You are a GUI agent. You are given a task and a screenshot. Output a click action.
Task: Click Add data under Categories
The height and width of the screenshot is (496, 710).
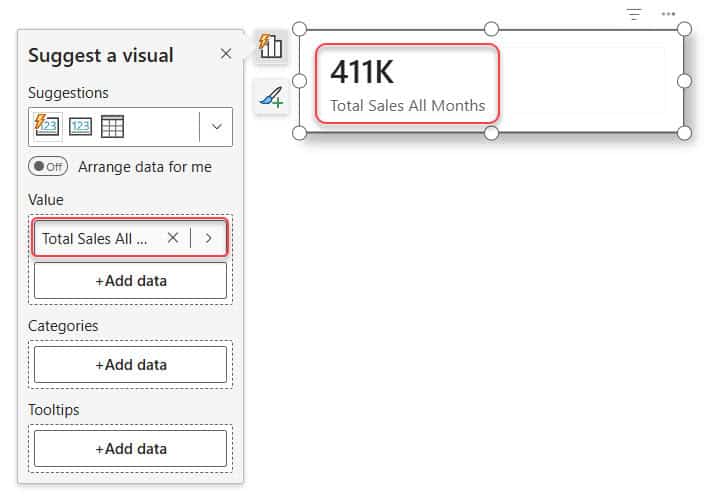pos(130,365)
